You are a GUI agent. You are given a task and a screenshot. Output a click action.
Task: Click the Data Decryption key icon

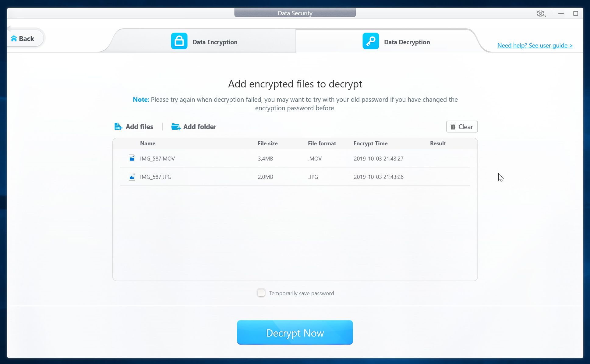point(371,41)
